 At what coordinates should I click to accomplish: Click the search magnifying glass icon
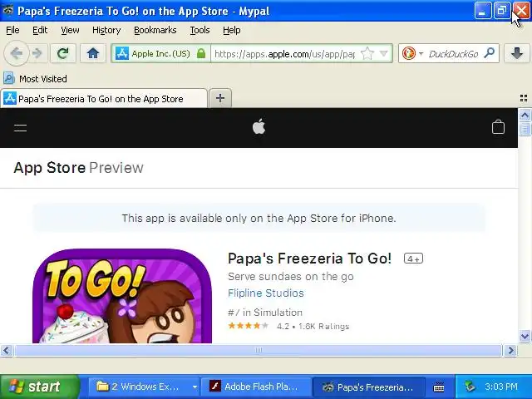point(489,53)
